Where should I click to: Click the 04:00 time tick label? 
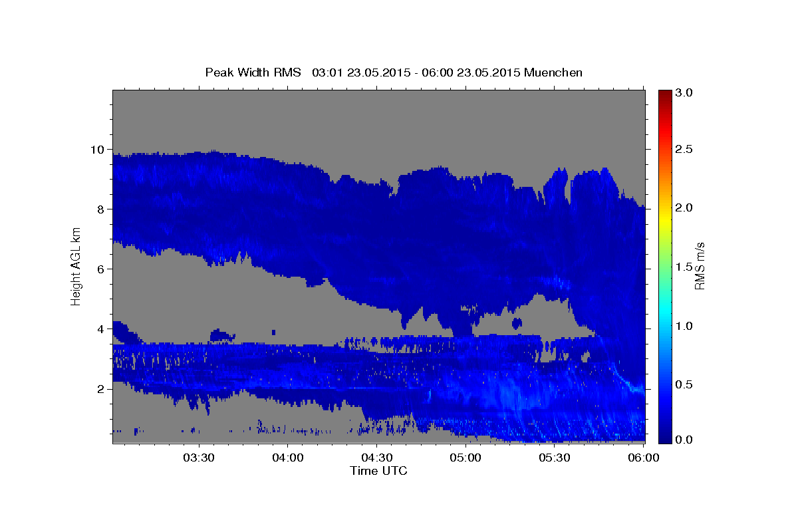pos(288,458)
